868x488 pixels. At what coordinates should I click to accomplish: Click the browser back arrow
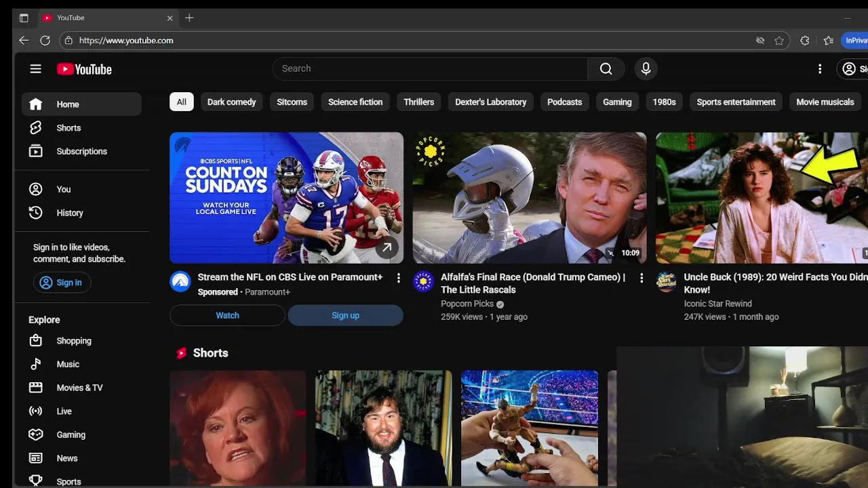pyautogui.click(x=24, y=40)
